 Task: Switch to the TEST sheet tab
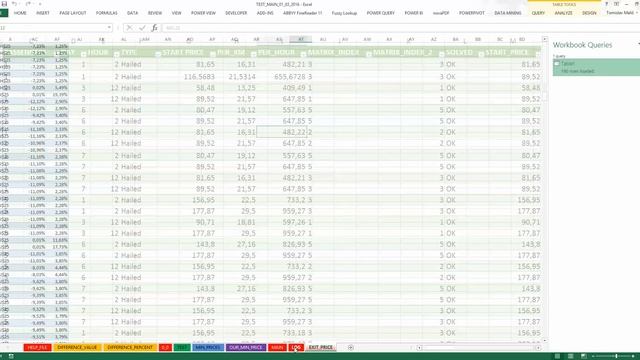point(182,347)
